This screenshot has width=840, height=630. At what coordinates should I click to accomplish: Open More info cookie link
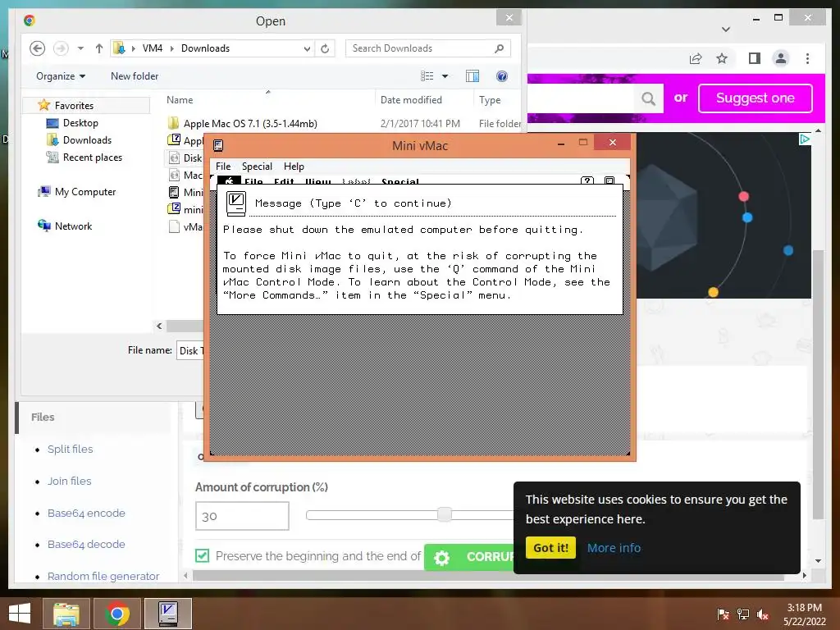(x=614, y=548)
